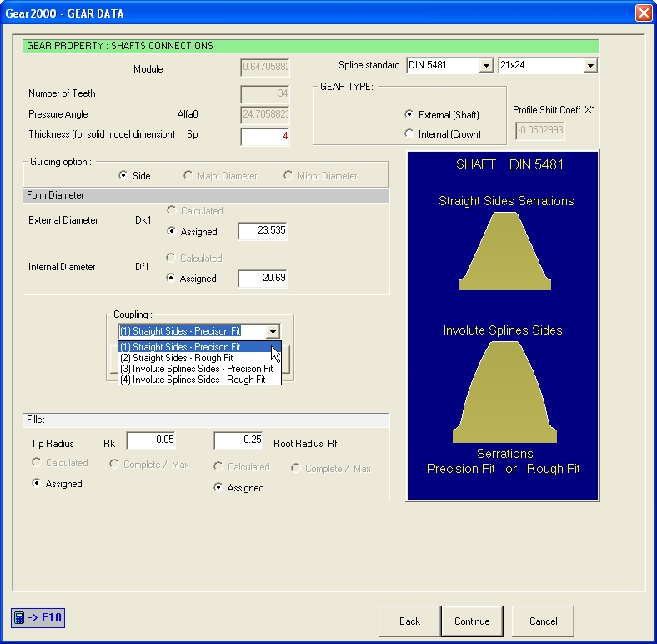This screenshot has width=657, height=644.
Task: Click the Involute Splines Sides tooth image
Action: click(x=505, y=391)
